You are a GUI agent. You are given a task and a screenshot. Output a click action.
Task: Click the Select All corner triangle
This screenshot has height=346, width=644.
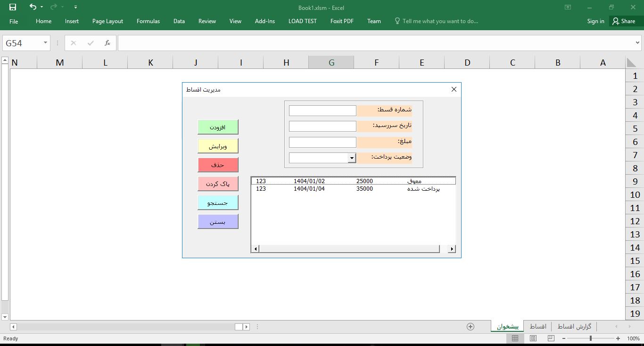point(632,62)
